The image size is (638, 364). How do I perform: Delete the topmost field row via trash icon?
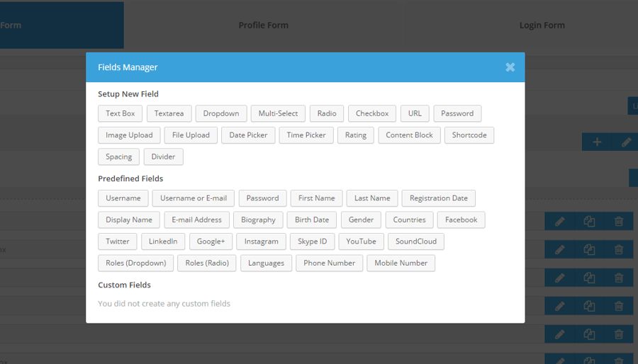[618, 222]
